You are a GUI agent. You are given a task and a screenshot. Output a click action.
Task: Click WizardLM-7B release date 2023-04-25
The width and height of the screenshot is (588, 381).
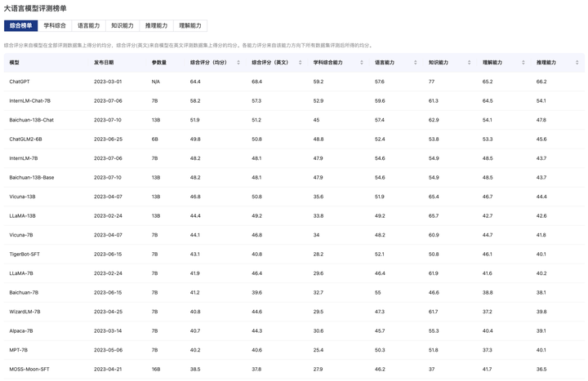coord(108,312)
